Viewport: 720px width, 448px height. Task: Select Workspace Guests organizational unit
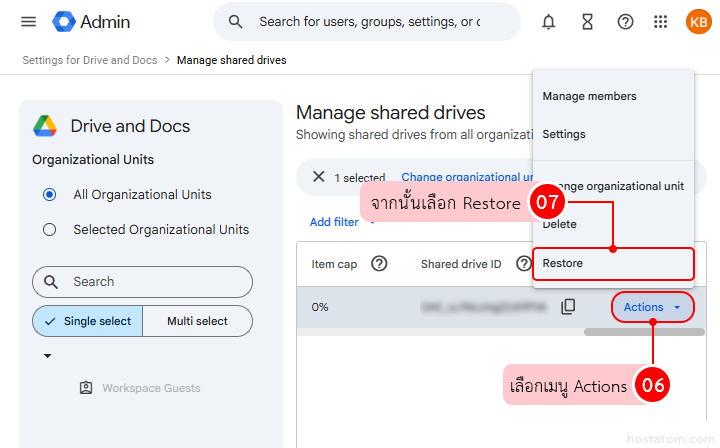pyautogui.click(x=151, y=388)
